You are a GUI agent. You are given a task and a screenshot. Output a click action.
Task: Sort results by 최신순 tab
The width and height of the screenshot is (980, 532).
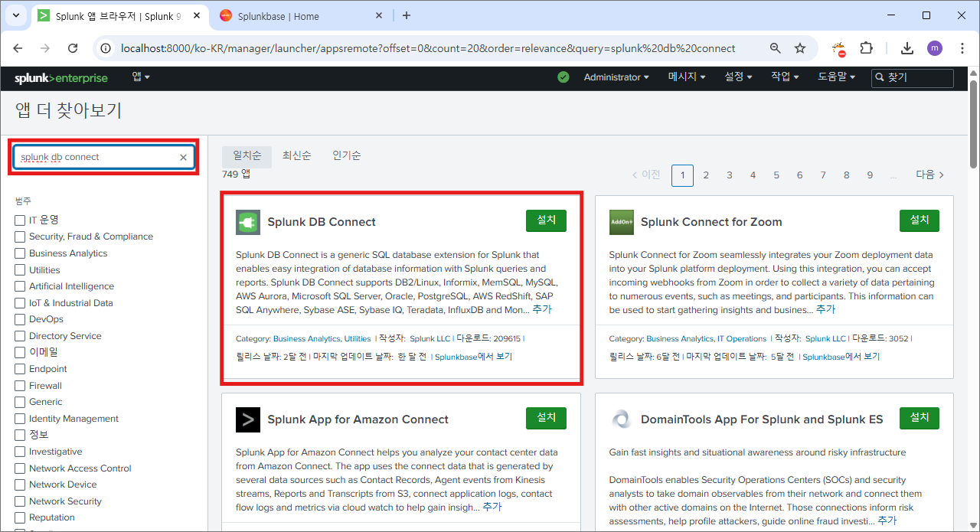pos(296,155)
